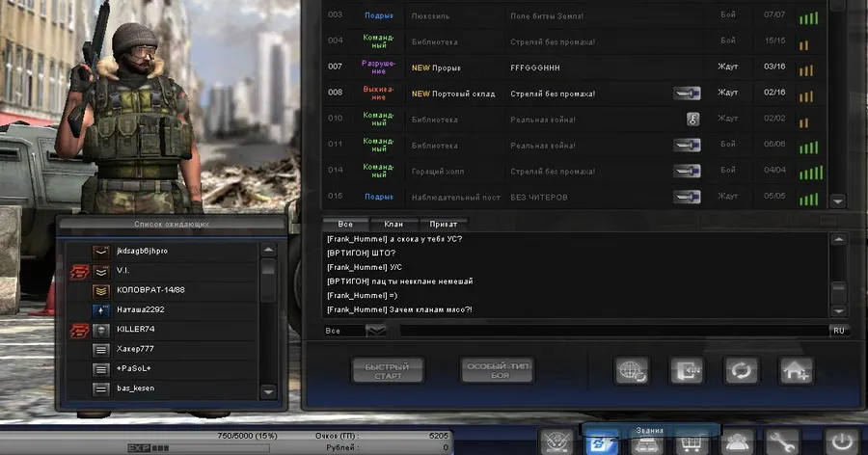
Task: Click the Очков (ГП) 5205 points value
Action: [x=439, y=436]
